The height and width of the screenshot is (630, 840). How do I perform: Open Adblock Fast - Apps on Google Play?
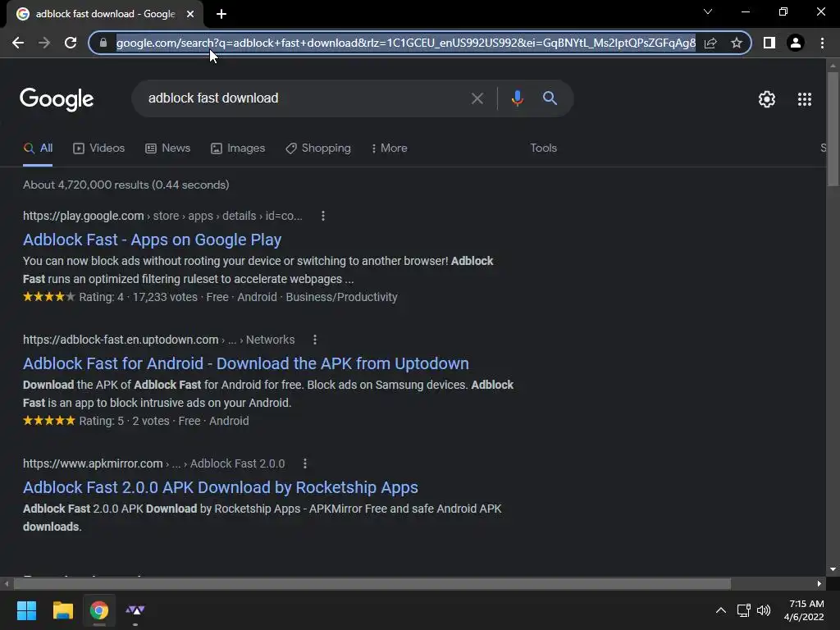click(x=152, y=240)
